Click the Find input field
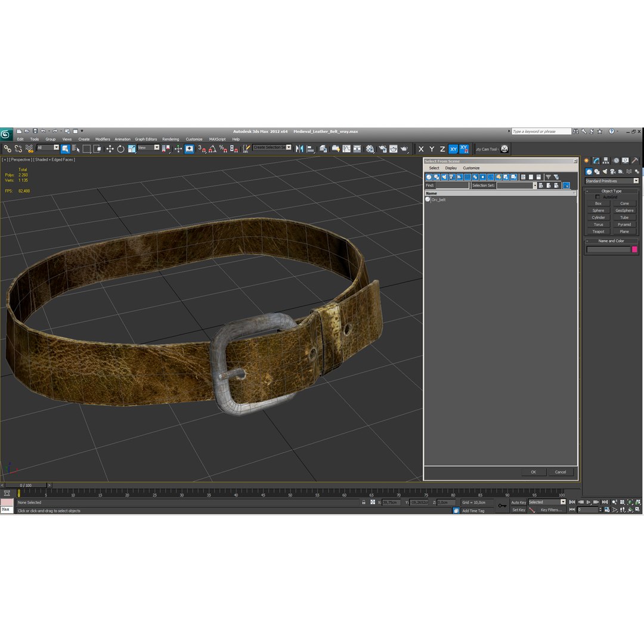644x644 pixels. point(452,185)
